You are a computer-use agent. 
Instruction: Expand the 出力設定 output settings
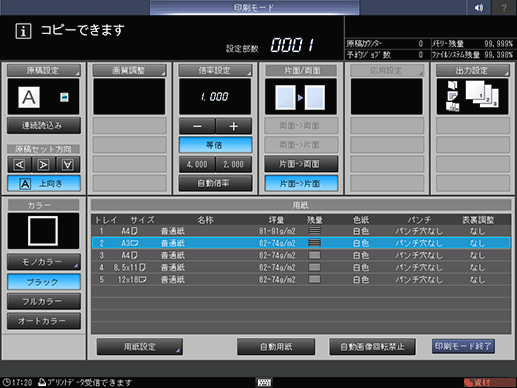pyautogui.click(x=473, y=70)
